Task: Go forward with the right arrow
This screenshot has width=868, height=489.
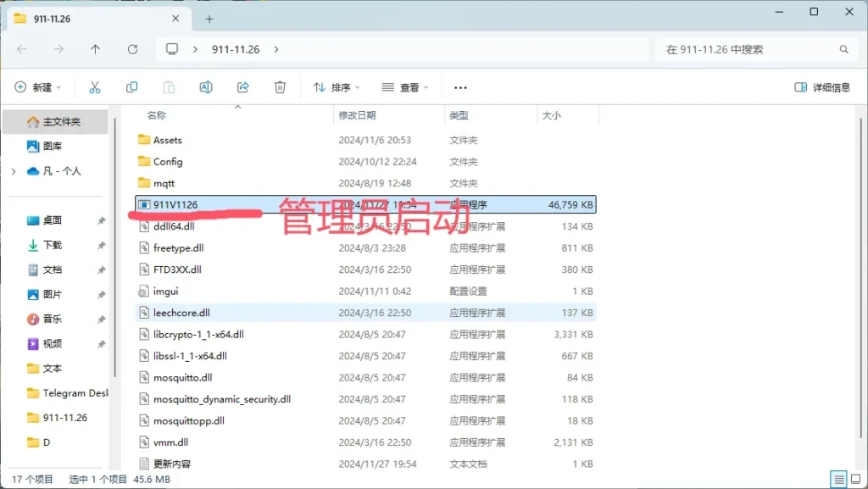Action: click(x=58, y=49)
